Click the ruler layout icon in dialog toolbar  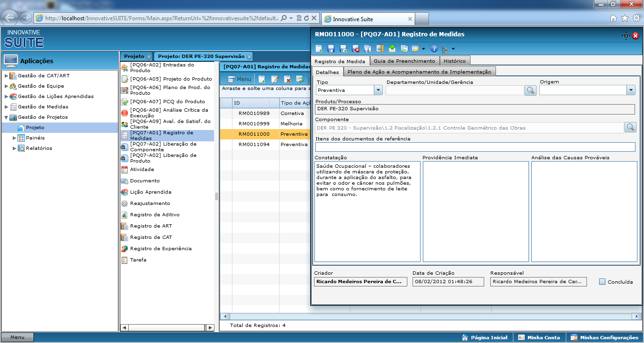(x=380, y=49)
